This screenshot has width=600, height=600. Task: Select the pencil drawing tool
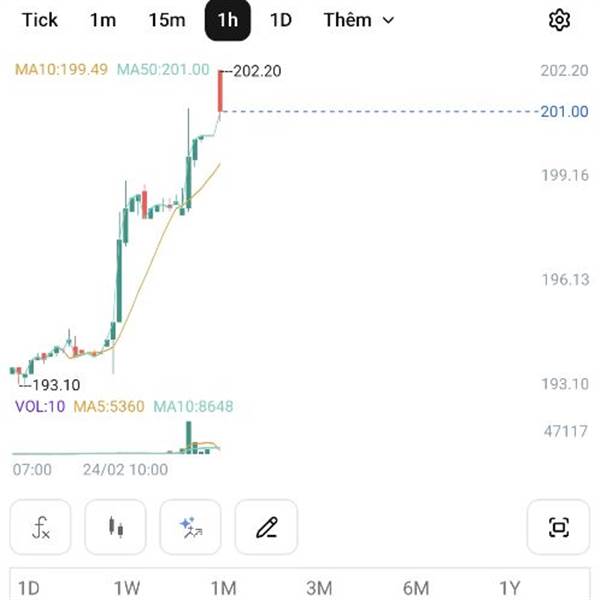click(x=266, y=527)
